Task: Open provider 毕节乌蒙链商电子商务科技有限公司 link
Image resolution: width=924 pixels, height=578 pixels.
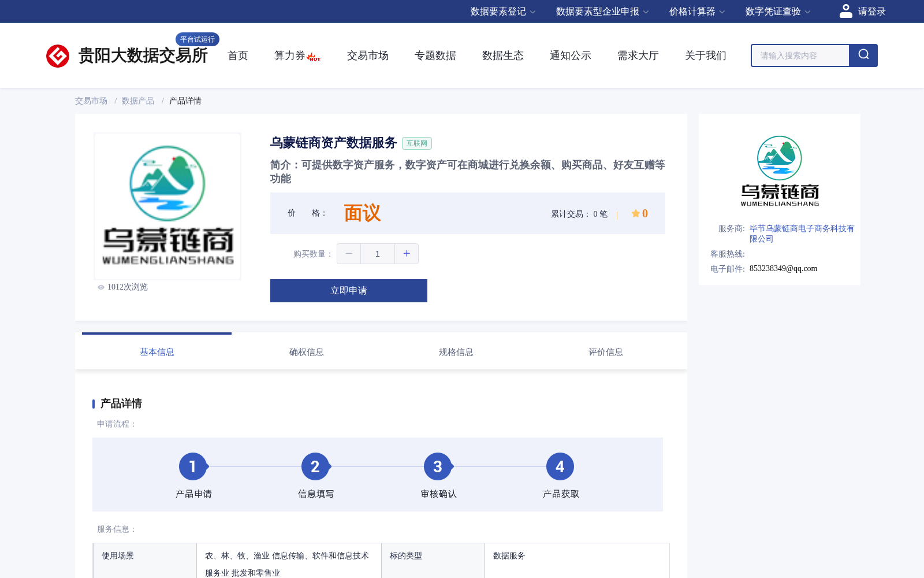Action: click(802, 234)
